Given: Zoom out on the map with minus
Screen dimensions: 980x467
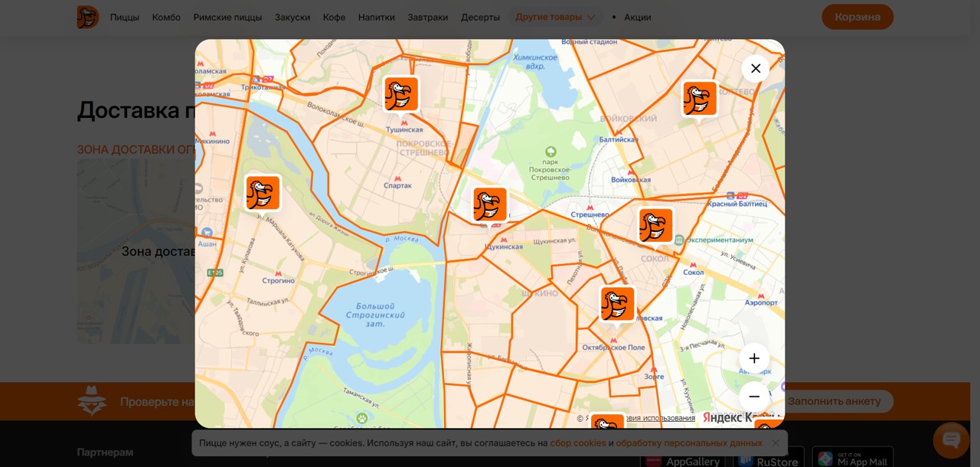Looking at the screenshot, I should 754,397.
